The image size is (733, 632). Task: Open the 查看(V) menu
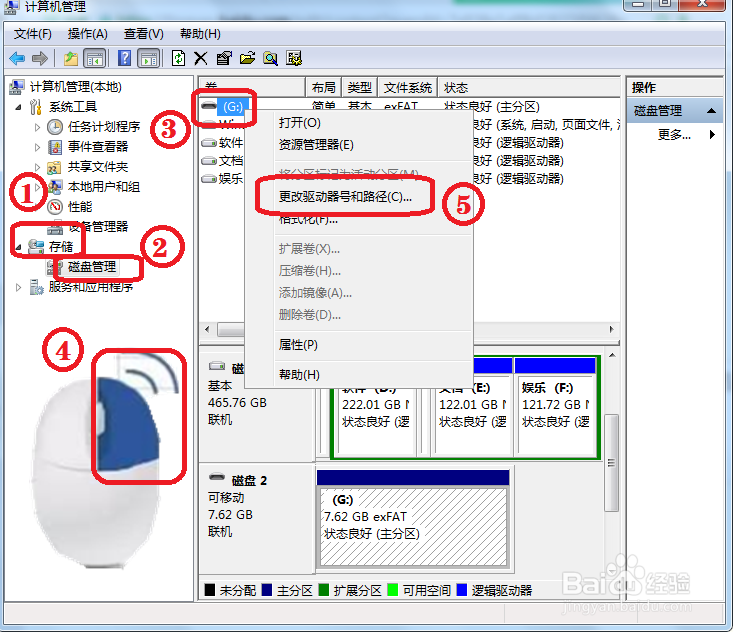(144, 34)
